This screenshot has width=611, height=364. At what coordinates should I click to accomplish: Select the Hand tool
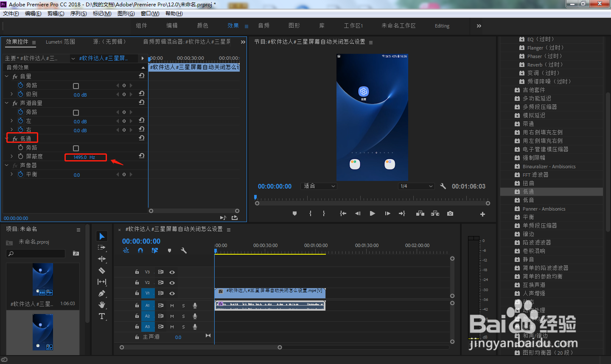[x=102, y=305]
